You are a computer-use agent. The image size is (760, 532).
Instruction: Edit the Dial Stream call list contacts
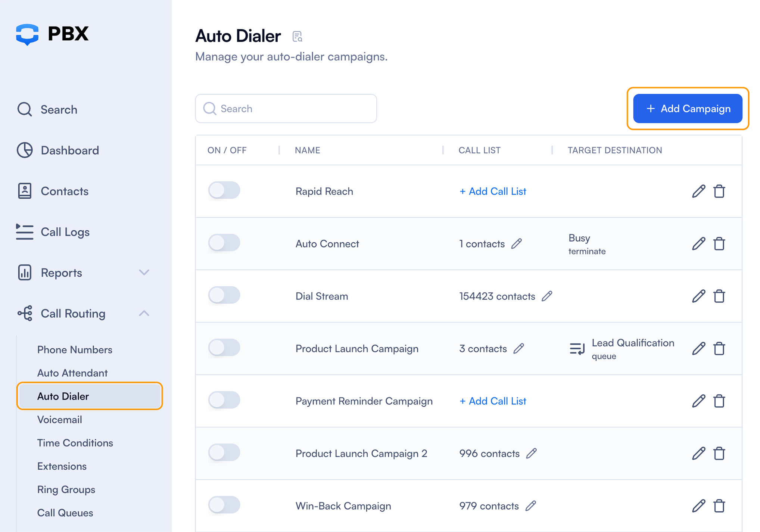click(547, 296)
